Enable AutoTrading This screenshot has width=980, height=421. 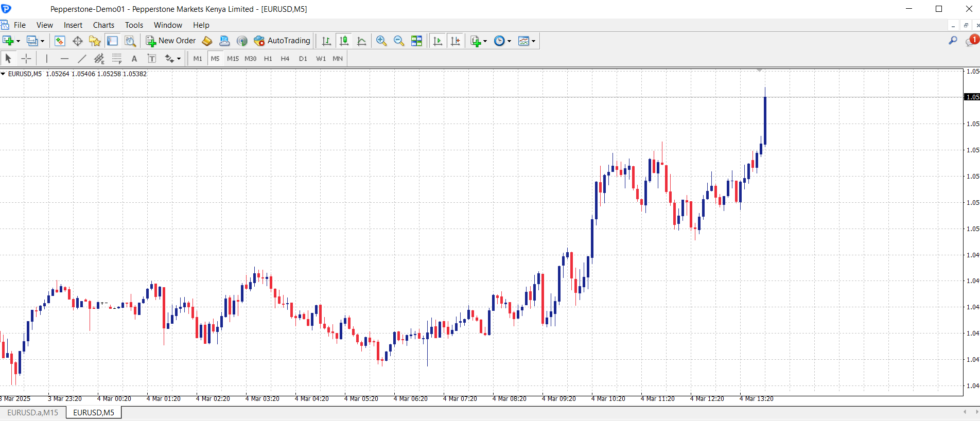pyautogui.click(x=282, y=41)
